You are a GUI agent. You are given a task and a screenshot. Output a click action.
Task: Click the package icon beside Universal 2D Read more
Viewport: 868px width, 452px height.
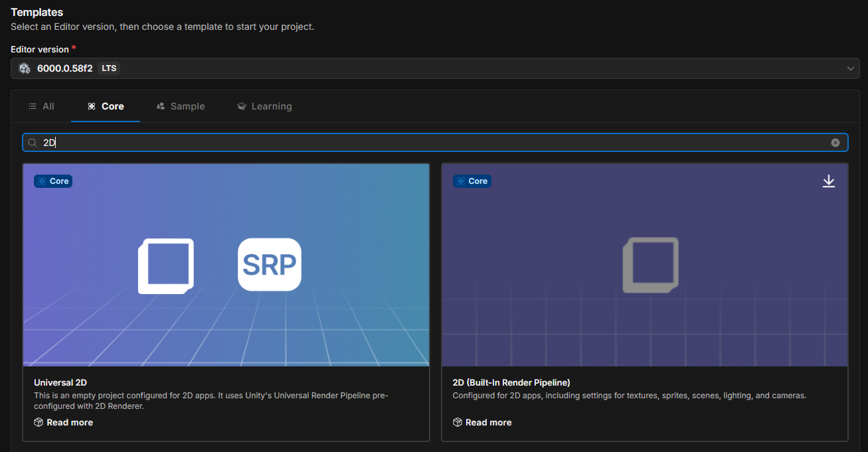pyautogui.click(x=39, y=423)
